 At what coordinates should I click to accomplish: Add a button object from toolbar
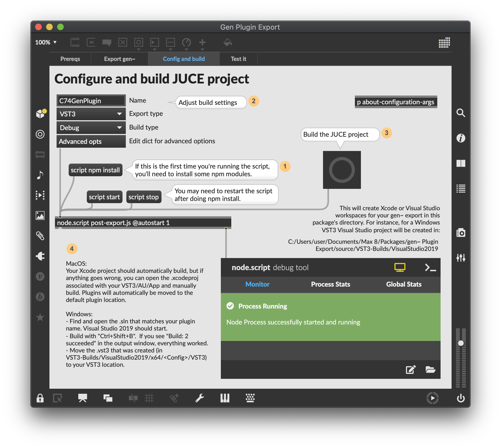pos(139,42)
